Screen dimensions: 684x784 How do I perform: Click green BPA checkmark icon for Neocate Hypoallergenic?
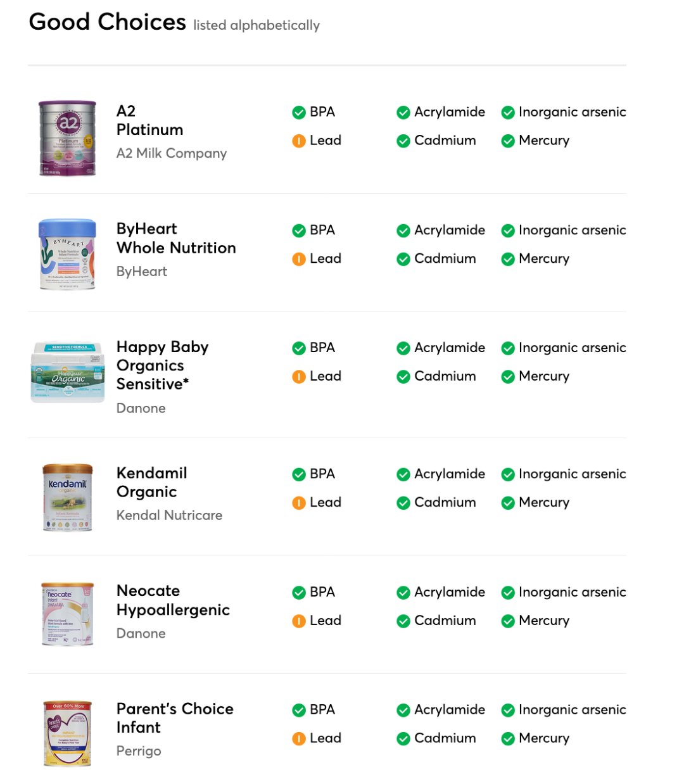click(299, 593)
